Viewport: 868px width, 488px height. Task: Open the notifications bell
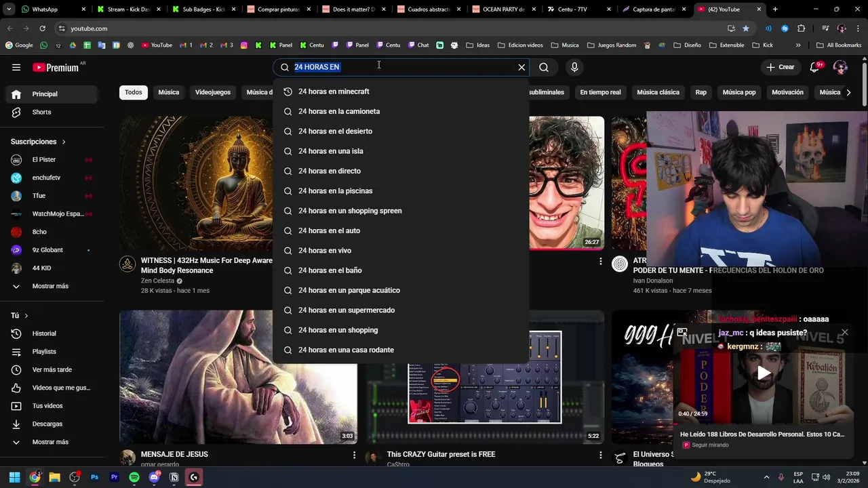tap(816, 67)
